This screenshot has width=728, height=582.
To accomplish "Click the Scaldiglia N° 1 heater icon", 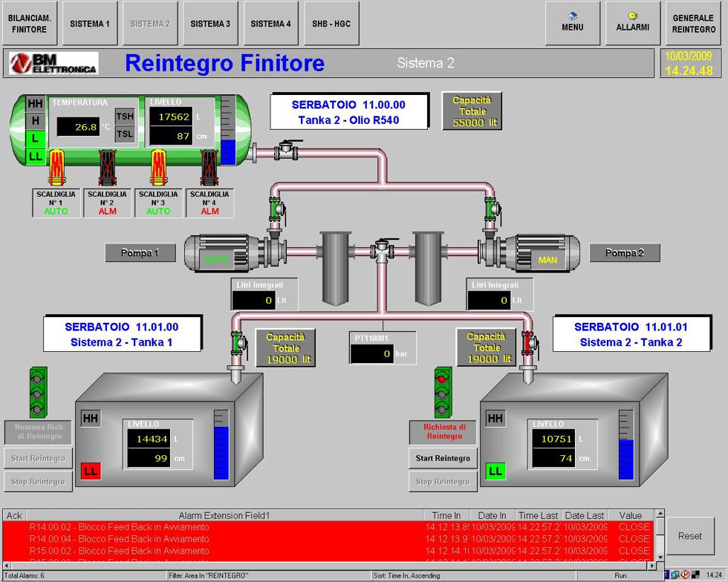I will (x=56, y=167).
